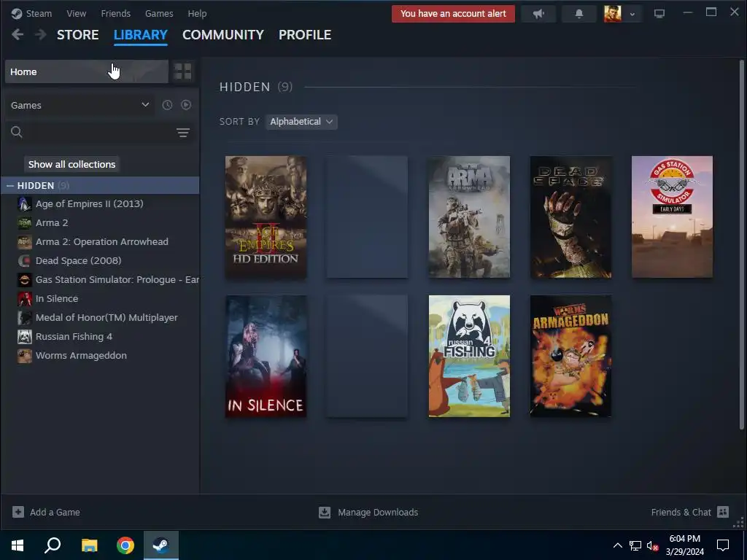Screen dimensions: 747x560
Task: Click the back navigation arrow
Action: tap(18, 34)
